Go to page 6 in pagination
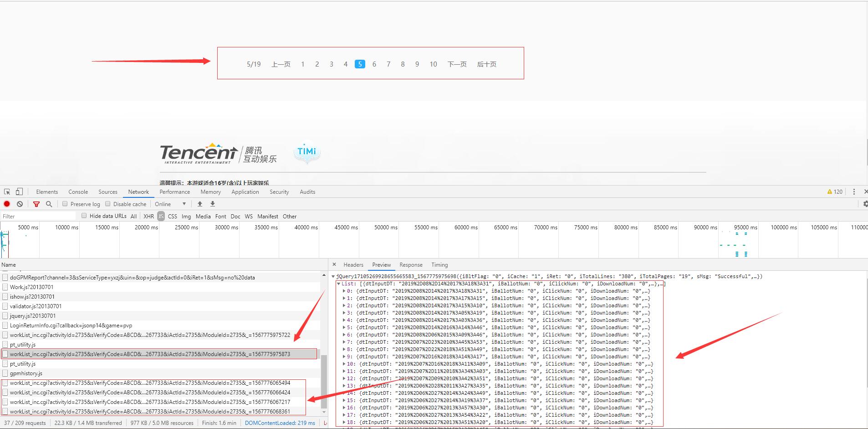868x429 pixels. [374, 64]
